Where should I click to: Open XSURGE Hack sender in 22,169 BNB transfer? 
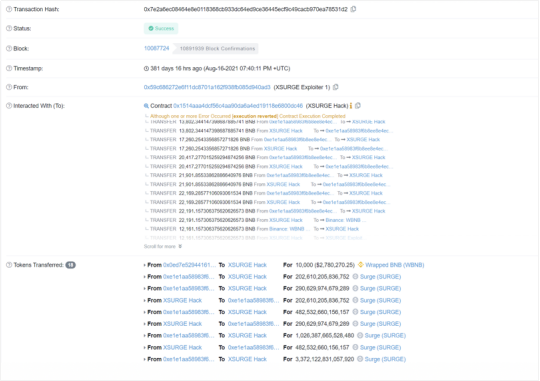283,202
